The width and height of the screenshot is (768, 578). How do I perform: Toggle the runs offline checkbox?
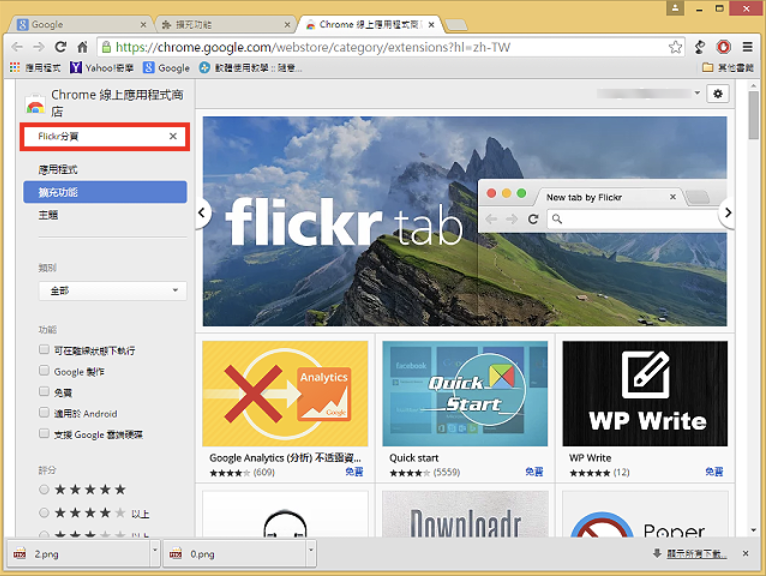[x=44, y=350]
